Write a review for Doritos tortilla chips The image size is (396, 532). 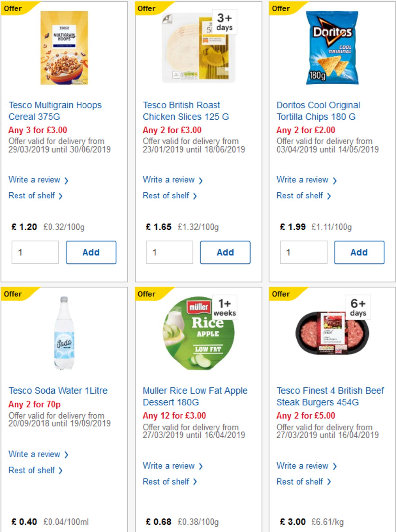click(303, 180)
